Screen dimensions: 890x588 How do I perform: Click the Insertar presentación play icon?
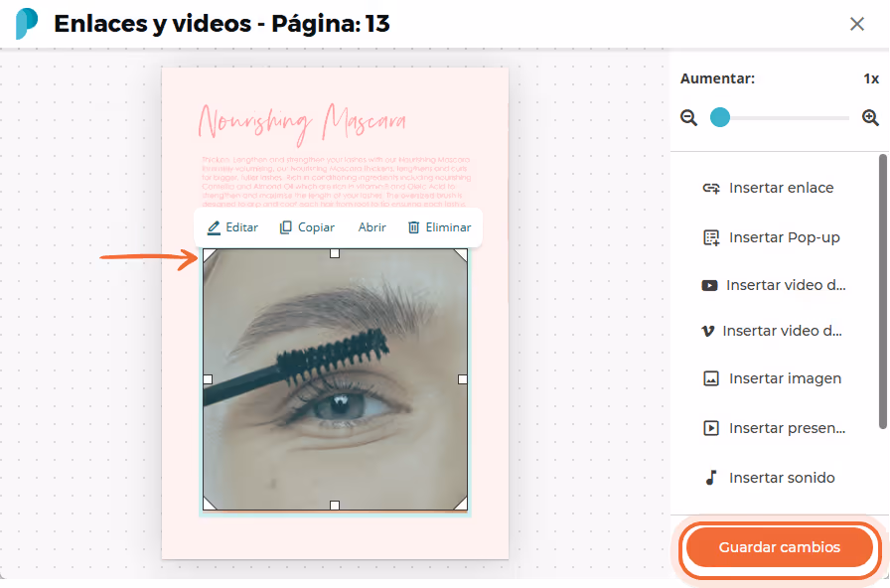click(711, 428)
